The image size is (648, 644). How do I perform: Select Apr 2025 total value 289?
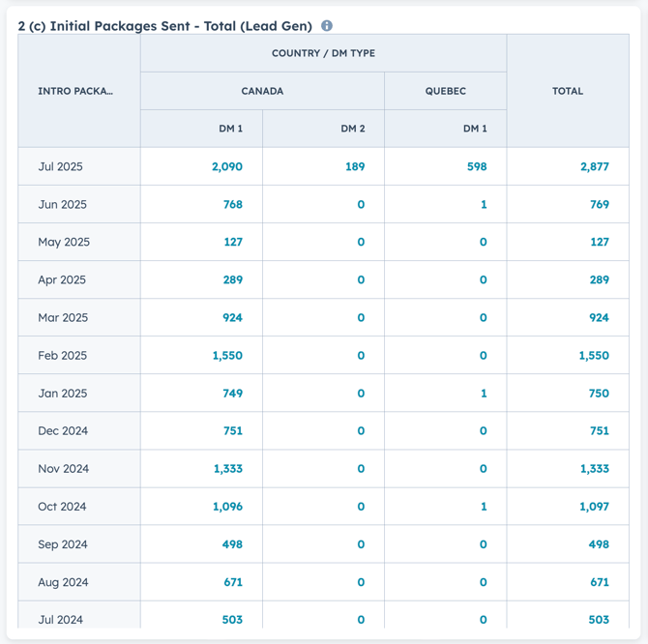600,279
